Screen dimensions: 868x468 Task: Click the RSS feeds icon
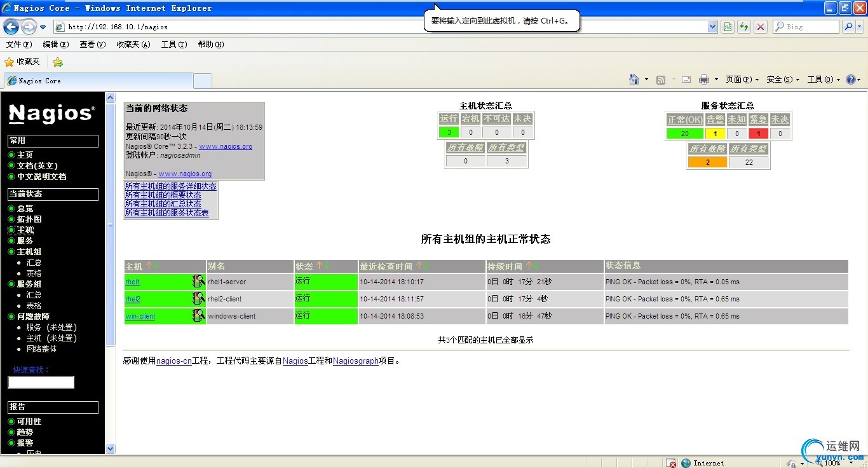pyautogui.click(x=661, y=79)
